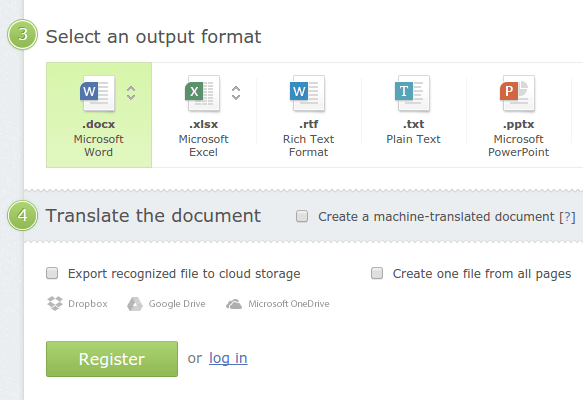Click the Dropbox cloud storage icon
Screen dimensions: 583x400
(x=55, y=304)
